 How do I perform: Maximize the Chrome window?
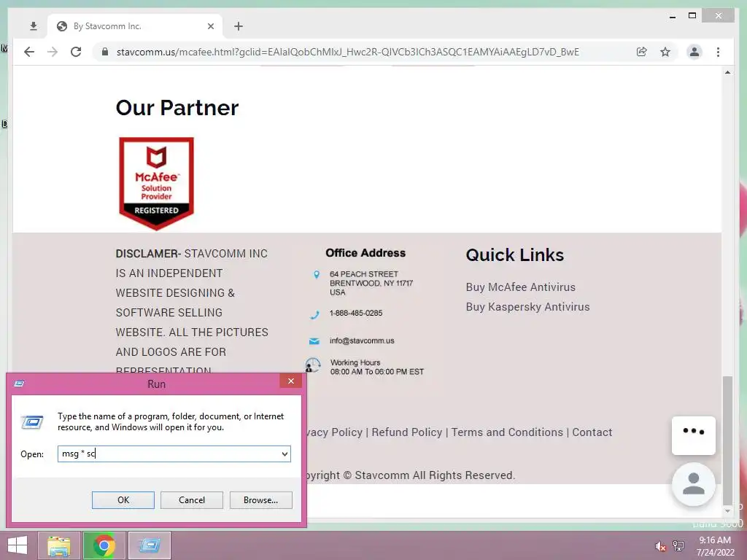[692, 16]
